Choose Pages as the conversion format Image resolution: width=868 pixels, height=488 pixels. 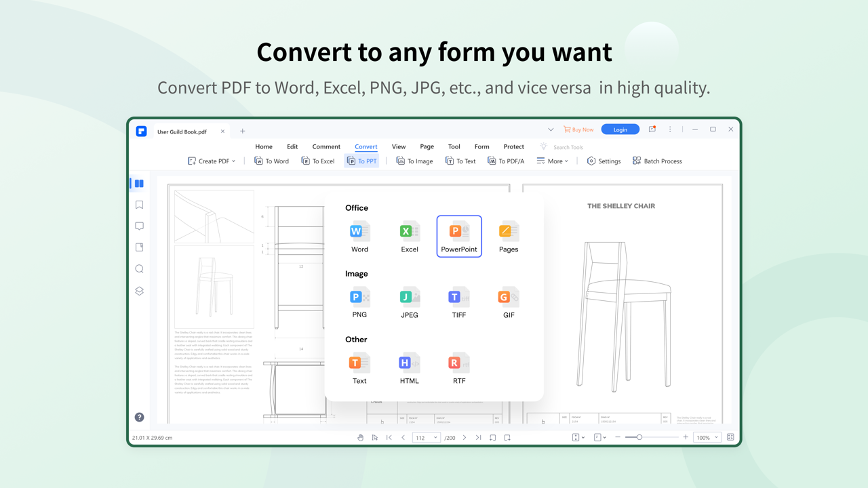point(509,237)
